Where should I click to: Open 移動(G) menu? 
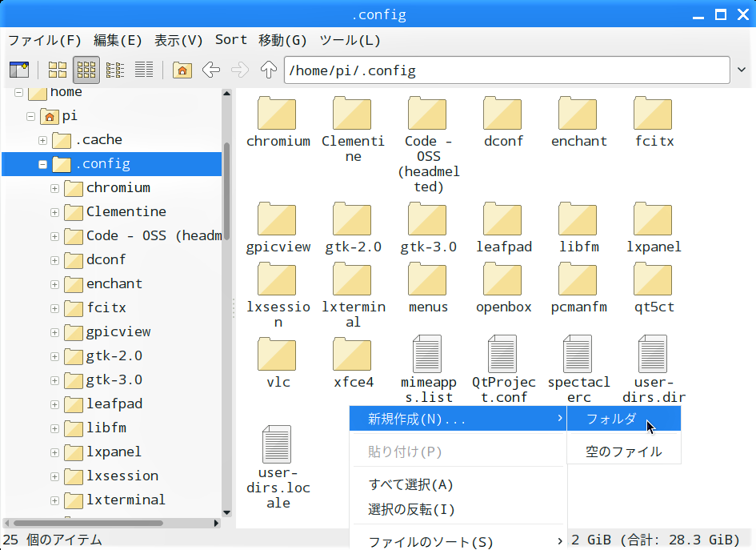[x=282, y=40]
